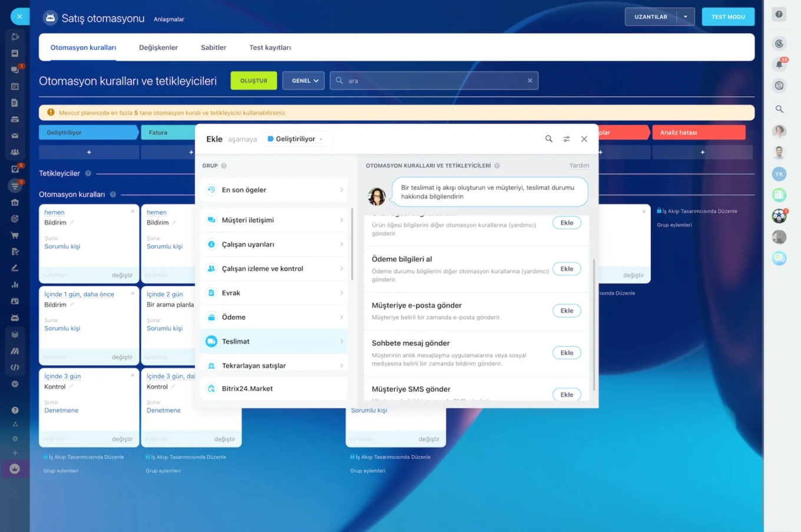Enable TEST MODU
Screen dimensions: 801x532
coord(728,16)
